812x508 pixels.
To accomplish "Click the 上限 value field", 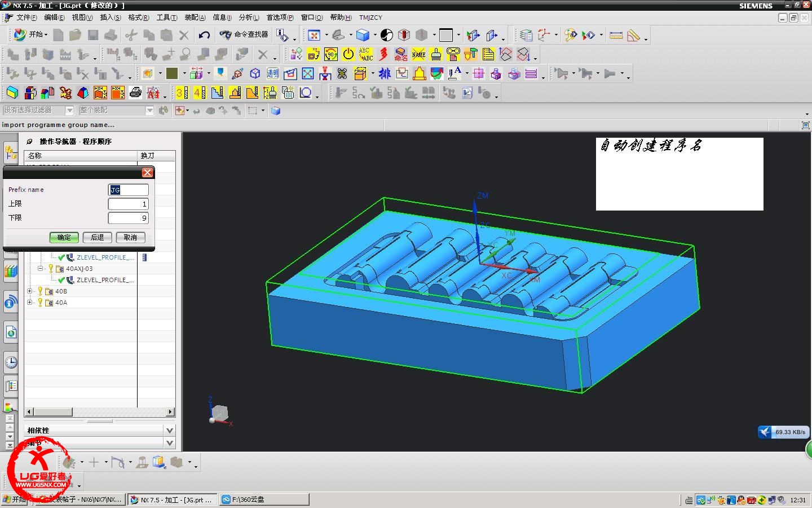I will [x=129, y=204].
